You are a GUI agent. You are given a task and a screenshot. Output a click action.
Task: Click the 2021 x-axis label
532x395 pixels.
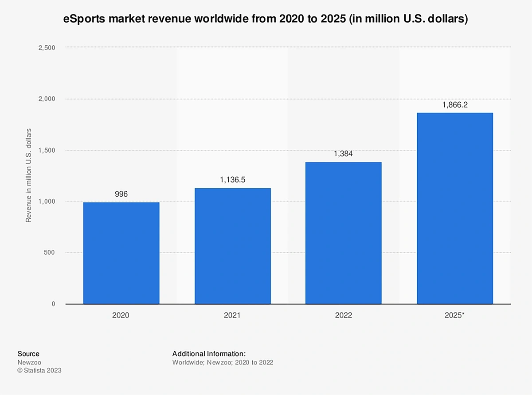pyautogui.click(x=232, y=315)
